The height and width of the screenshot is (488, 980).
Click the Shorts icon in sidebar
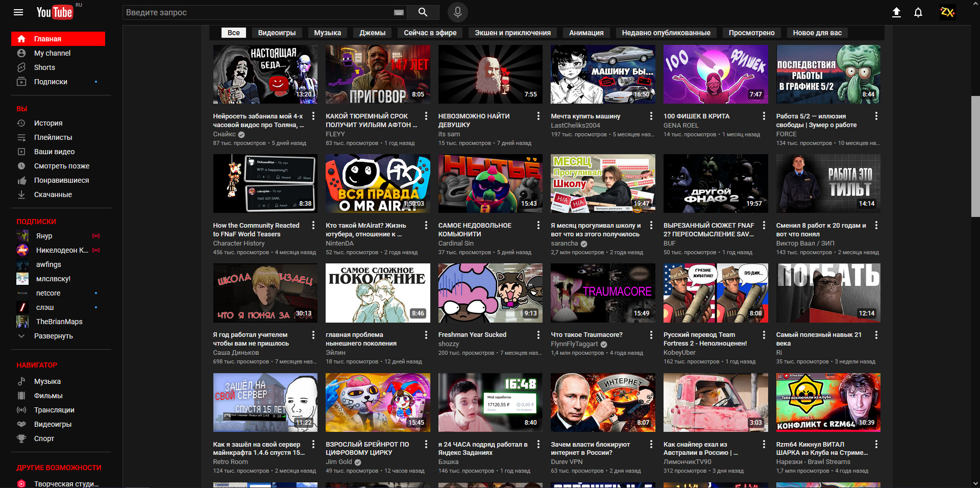21,67
